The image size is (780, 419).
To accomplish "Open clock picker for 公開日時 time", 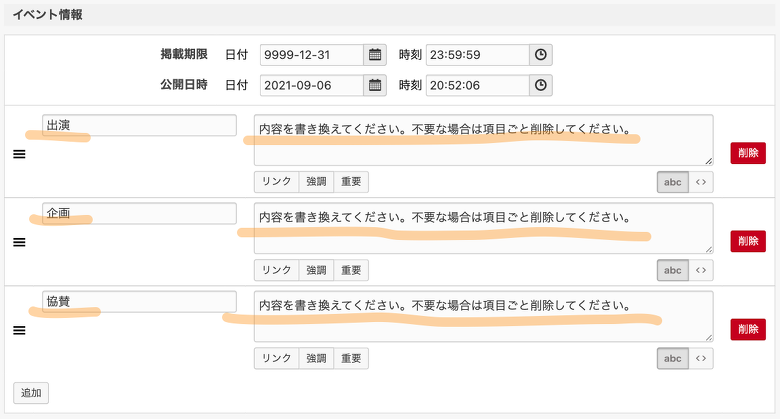I will click(x=540, y=85).
